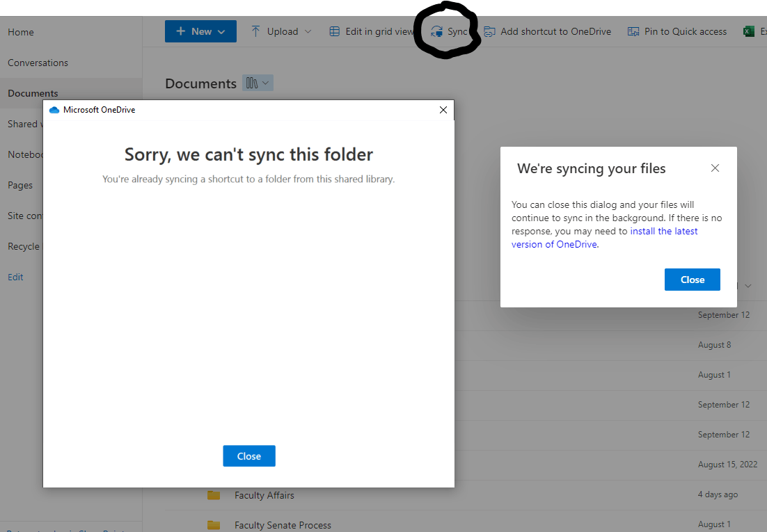Screen dimensions: 767x532
Task: Click the 4 days ago modified date
Action: (x=718, y=494)
